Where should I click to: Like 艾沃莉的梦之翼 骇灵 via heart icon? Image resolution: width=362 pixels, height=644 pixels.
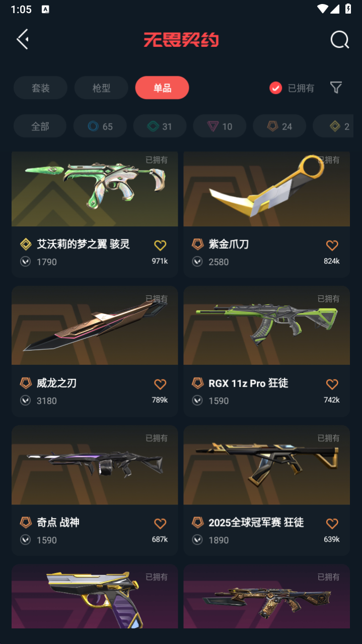pyautogui.click(x=160, y=245)
